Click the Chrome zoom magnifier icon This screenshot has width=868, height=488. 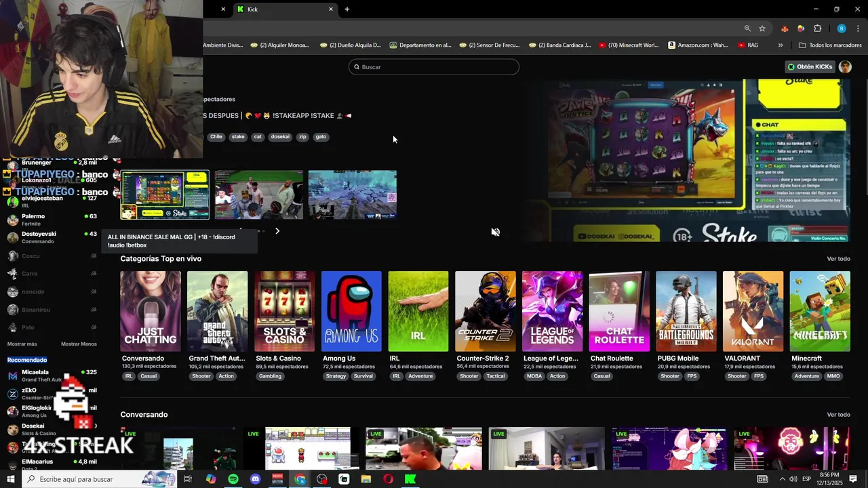(747, 28)
